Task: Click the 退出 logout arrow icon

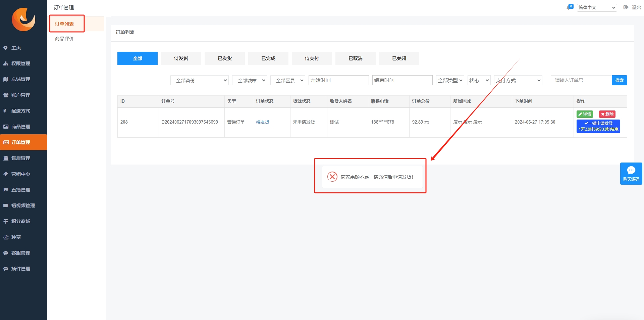Action: (626, 7)
